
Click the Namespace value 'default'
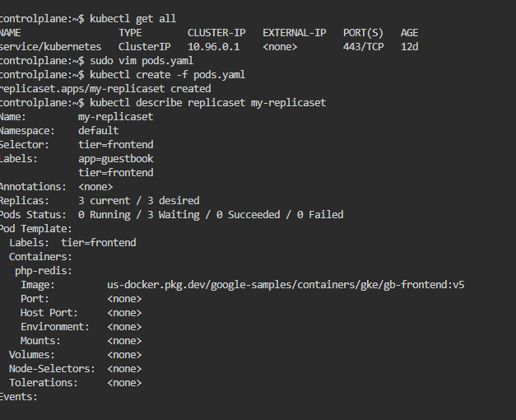(98, 130)
